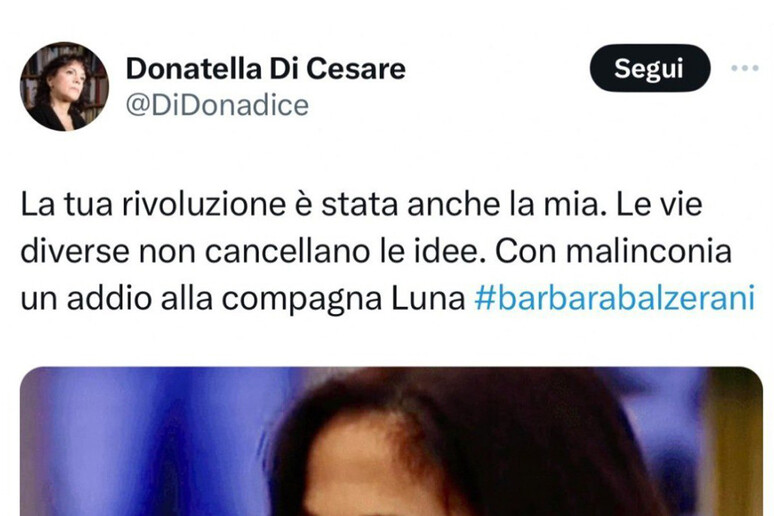Click the tweet text 'diverse non cancellano'
774x516 pixels.
tap(195, 251)
